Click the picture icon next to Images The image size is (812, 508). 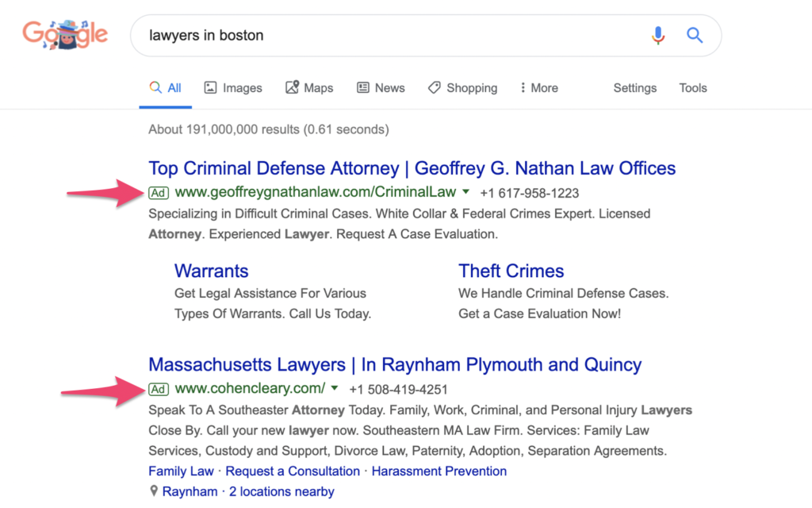[x=210, y=87]
